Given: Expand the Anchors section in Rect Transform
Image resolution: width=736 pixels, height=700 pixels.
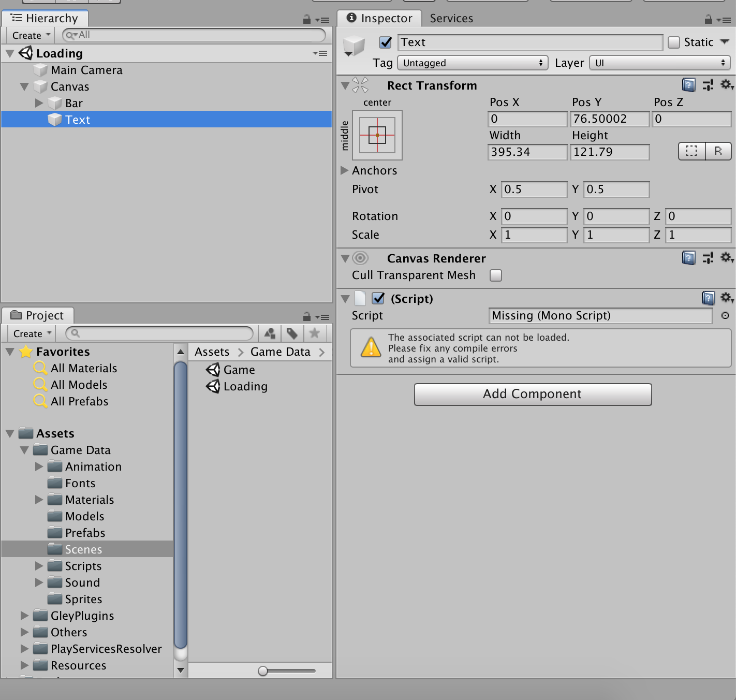Looking at the screenshot, I should 344,170.
